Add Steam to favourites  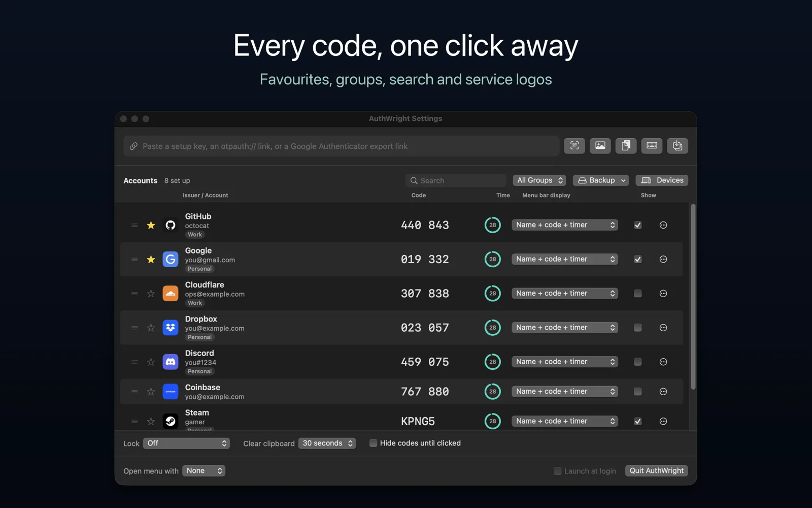click(151, 421)
